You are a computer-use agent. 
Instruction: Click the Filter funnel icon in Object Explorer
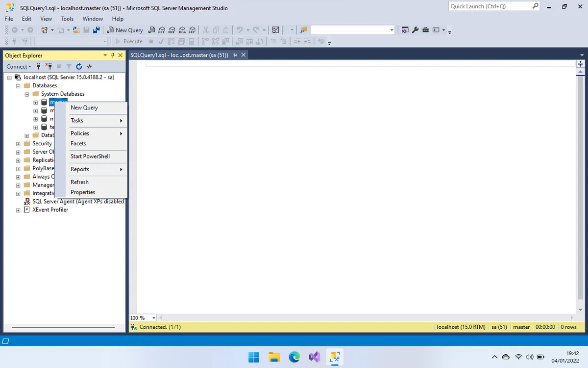pyautogui.click(x=69, y=66)
